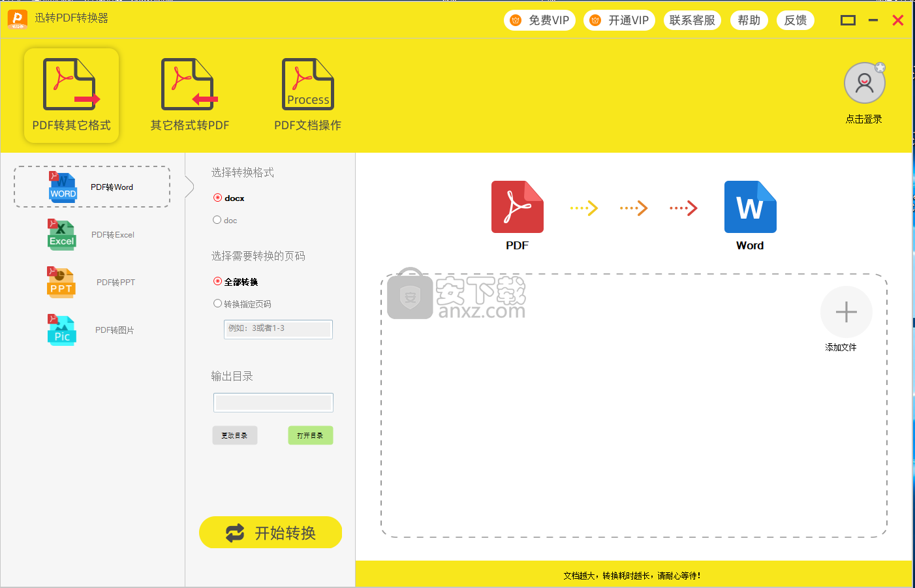Open the 其它格式转PDF mode
Screen dimensions: 915x588
click(189, 96)
